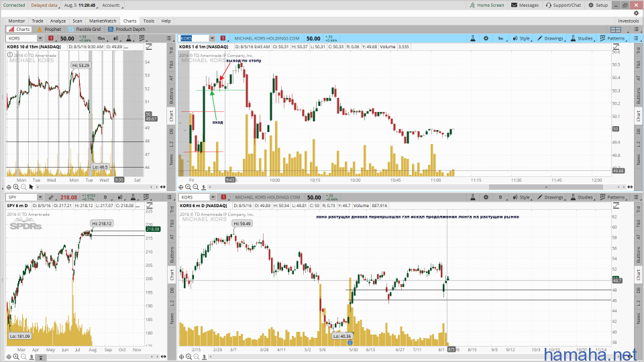Toggle price axis scale icon in top-left chart
The height and width of the screenshot is (362, 644).
(149, 47)
